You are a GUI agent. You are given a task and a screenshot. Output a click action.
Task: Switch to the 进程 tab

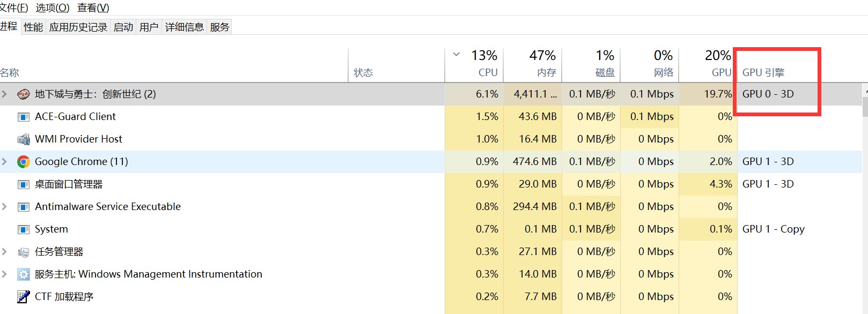[x=9, y=26]
